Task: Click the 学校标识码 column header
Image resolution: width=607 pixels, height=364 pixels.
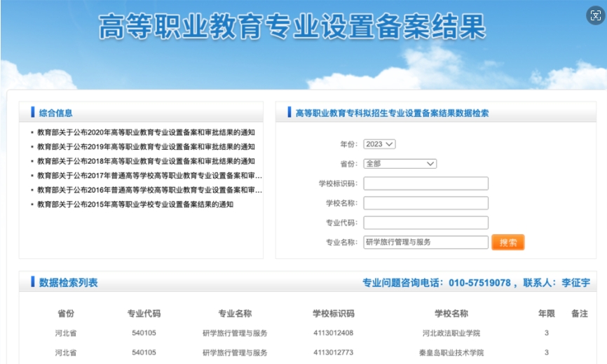Action: 334,314
